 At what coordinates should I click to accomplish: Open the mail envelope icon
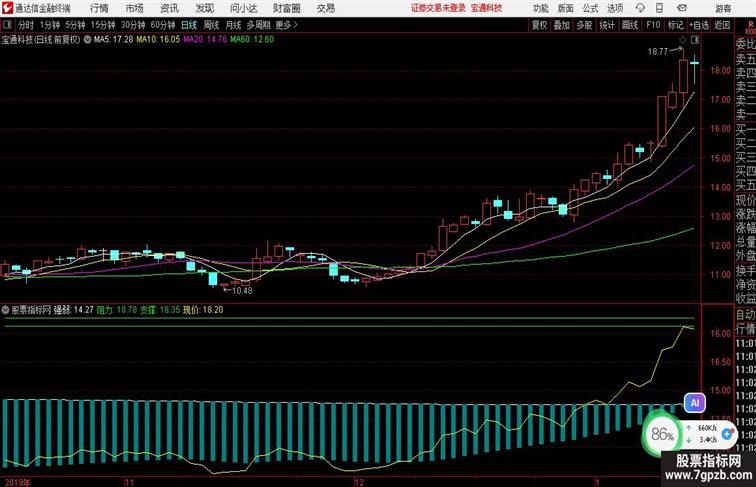click(682, 8)
